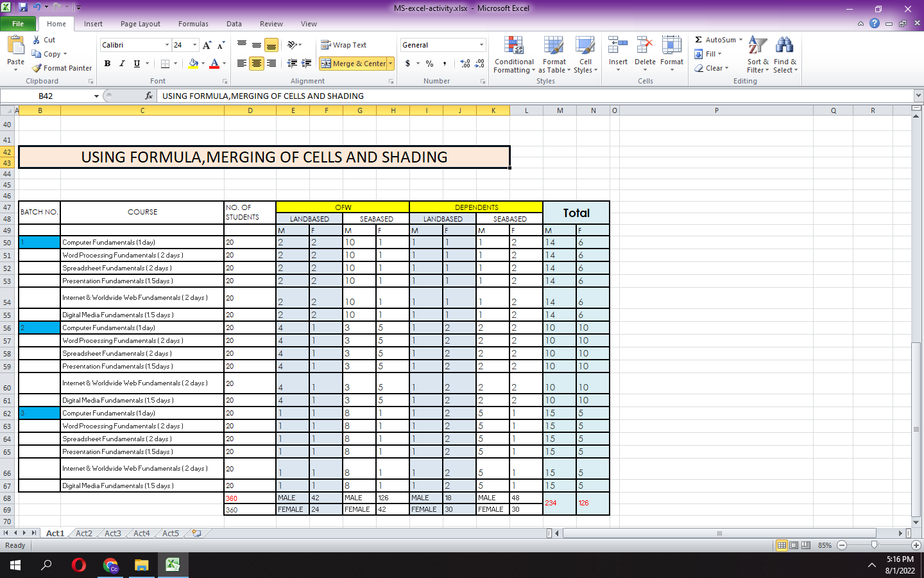Open the Font name dropdown
This screenshot has width=924, height=578.
point(167,45)
